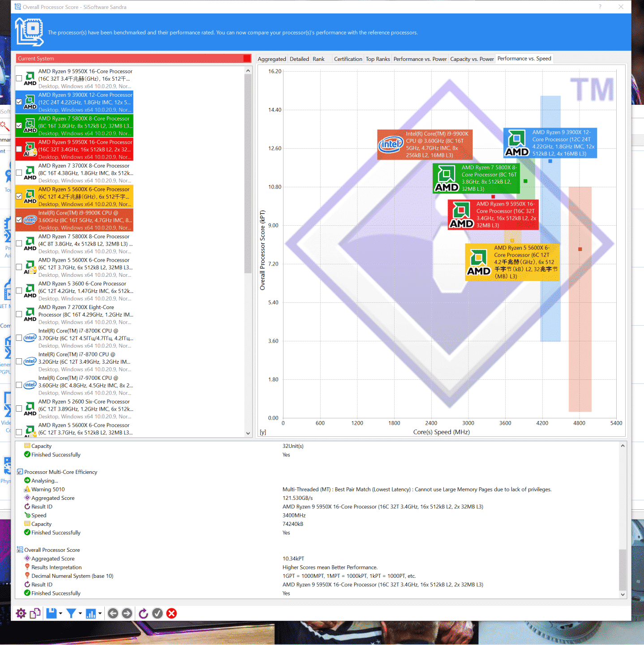The width and height of the screenshot is (644, 645).
Task: Switch to the Detailed tab
Action: (x=299, y=59)
